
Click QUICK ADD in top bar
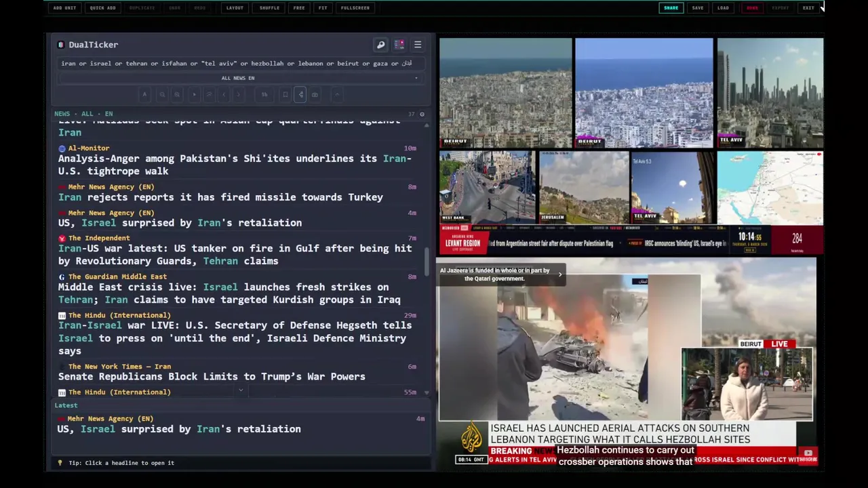(102, 8)
